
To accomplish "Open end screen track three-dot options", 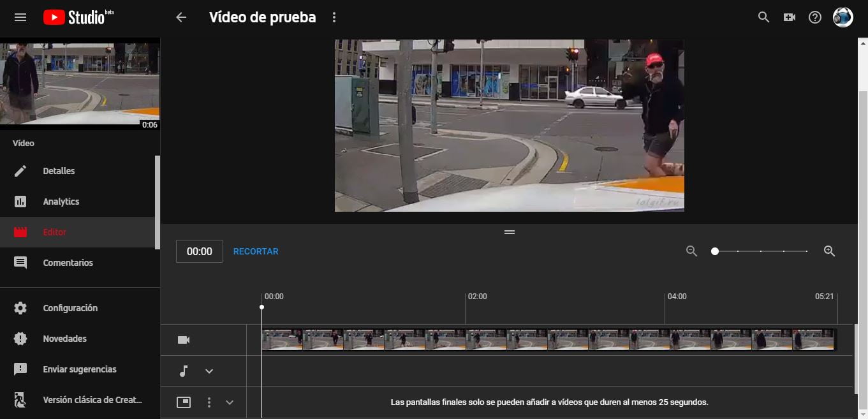I will [x=209, y=402].
